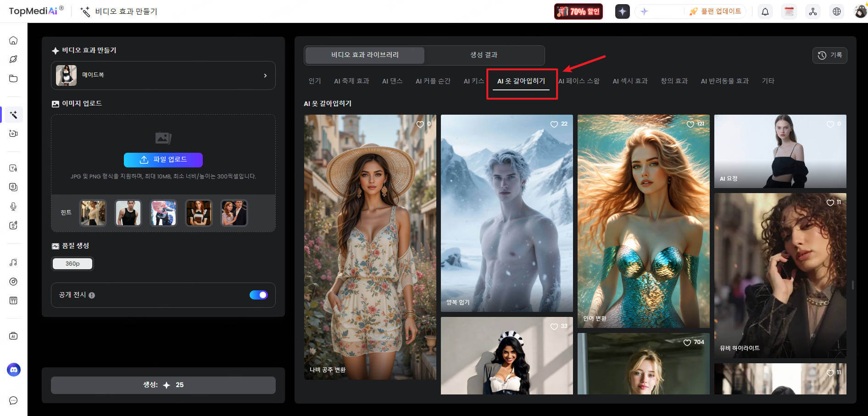Toggle the 공개 전시 switch off
The width and height of the screenshot is (868, 416).
pyautogui.click(x=258, y=295)
